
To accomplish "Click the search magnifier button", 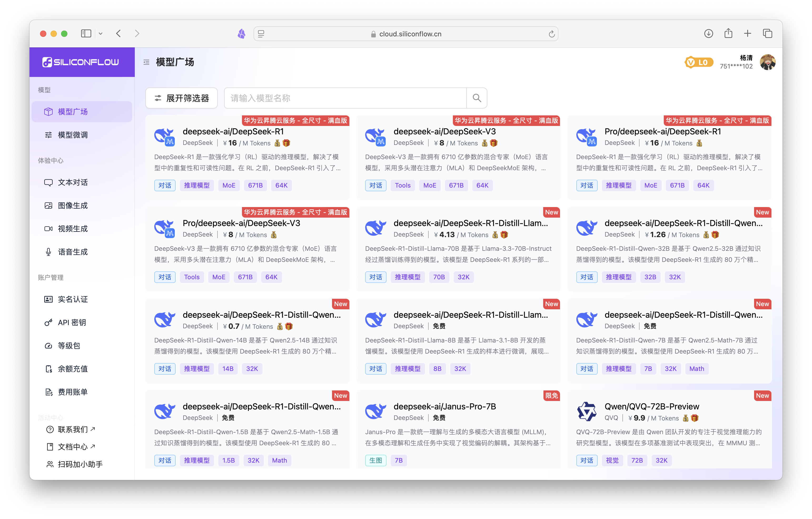I will click(x=477, y=98).
